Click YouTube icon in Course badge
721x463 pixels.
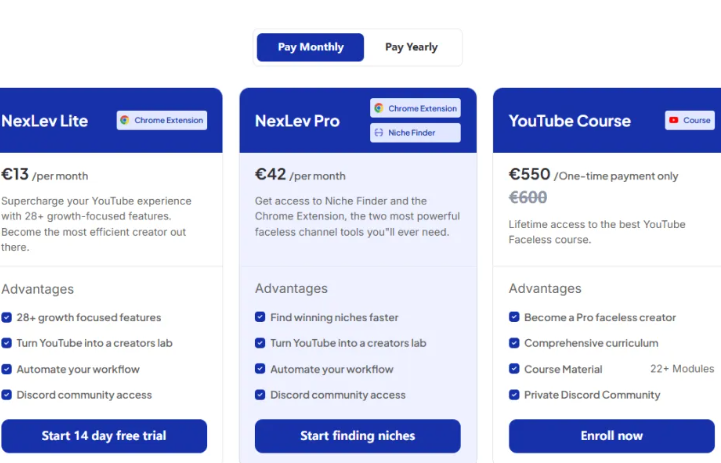coord(675,120)
